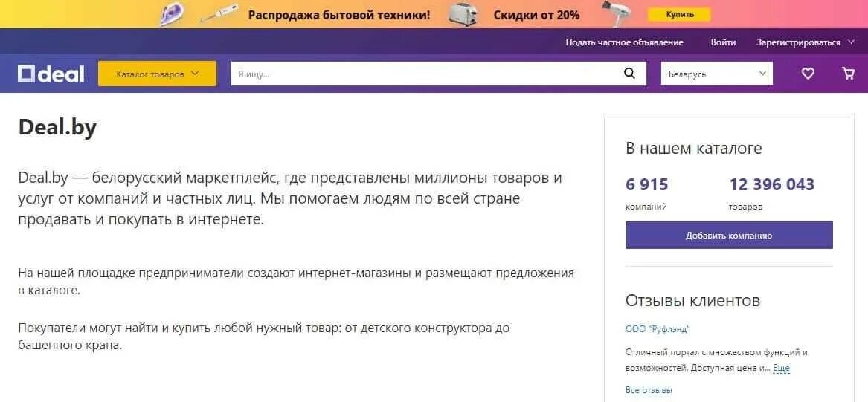
Task: Click the 12 396 043 products count
Action: pyautogui.click(x=771, y=184)
